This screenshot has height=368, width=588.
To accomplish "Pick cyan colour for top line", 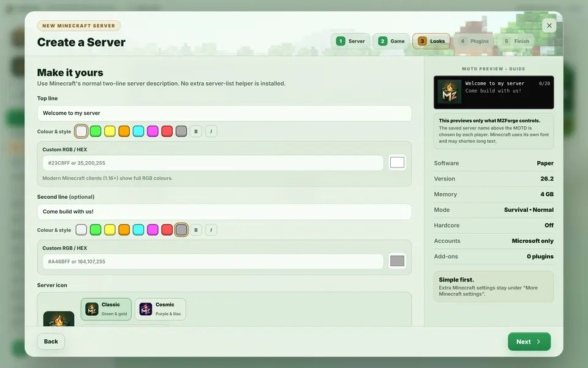I will point(138,131).
